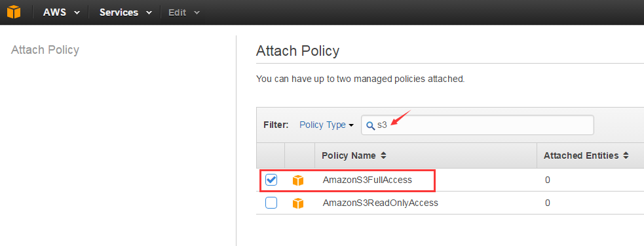Click sort arrows next to Attached Entities
This screenshot has height=246, width=644.
(626, 155)
